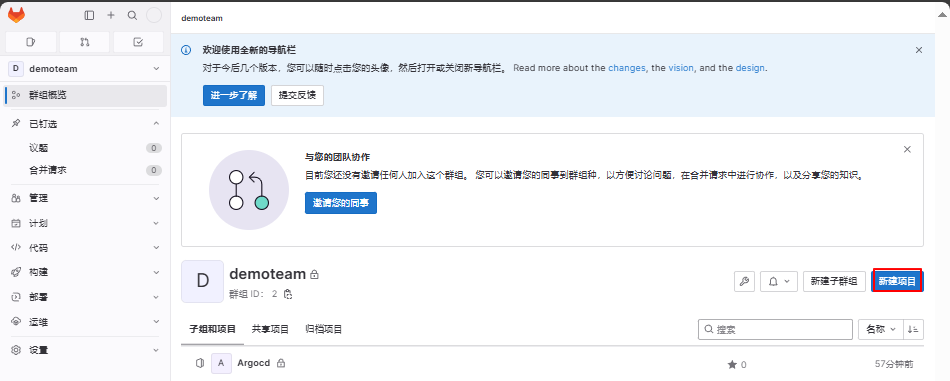Viewport: 950px width, 381px height.
Task: Click the wrench admin icon button
Action: point(745,281)
